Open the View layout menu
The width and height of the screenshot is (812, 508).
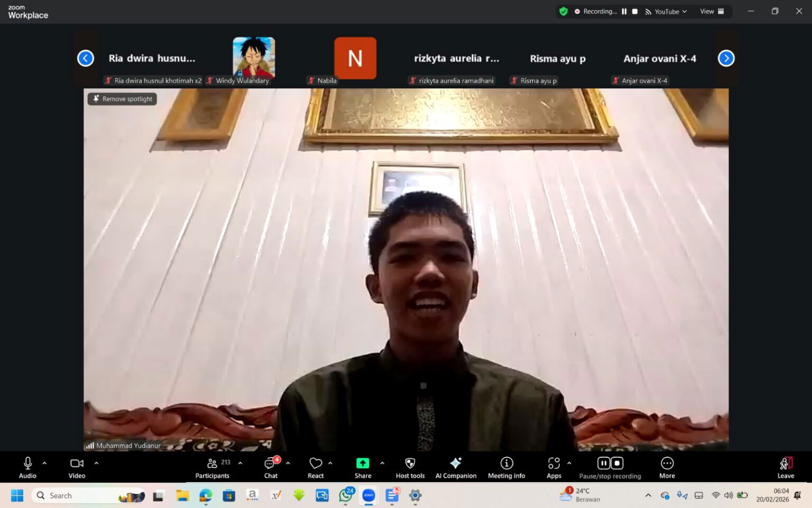(x=710, y=11)
